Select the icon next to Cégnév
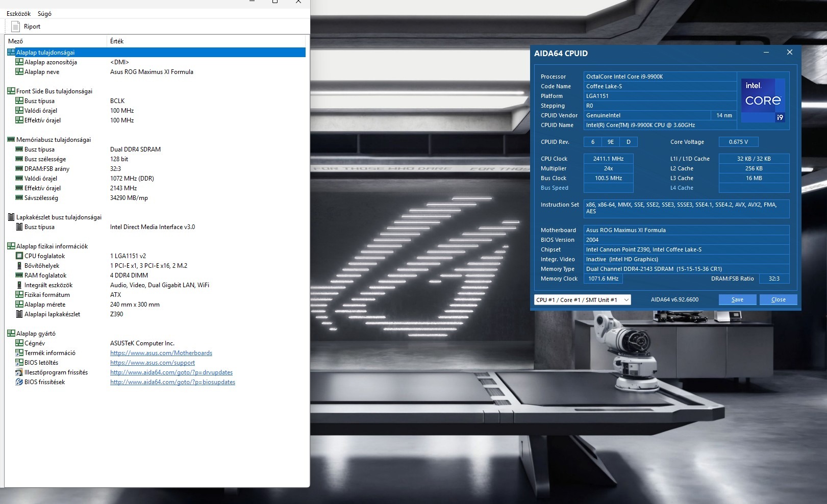Image resolution: width=827 pixels, height=504 pixels. point(19,343)
